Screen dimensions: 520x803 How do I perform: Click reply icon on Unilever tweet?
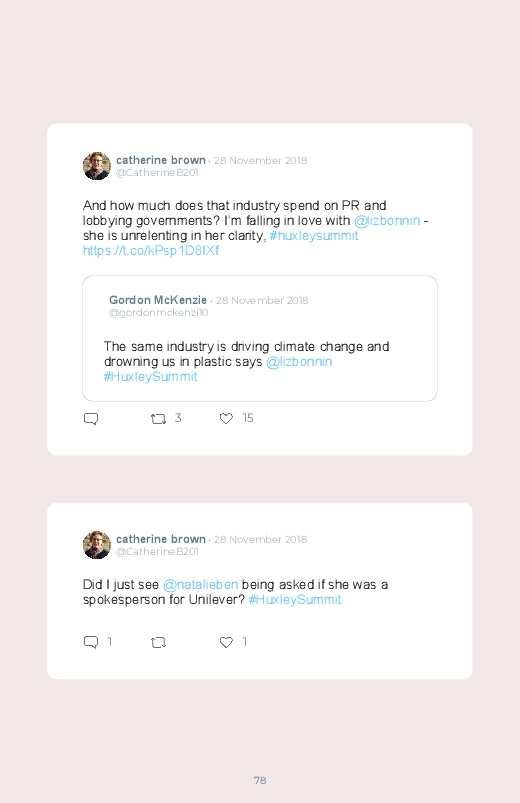pyautogui.click(x=91, y=642)
